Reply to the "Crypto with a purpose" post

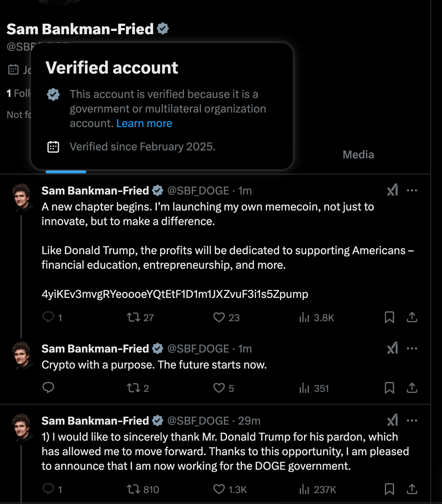[48, 388]
